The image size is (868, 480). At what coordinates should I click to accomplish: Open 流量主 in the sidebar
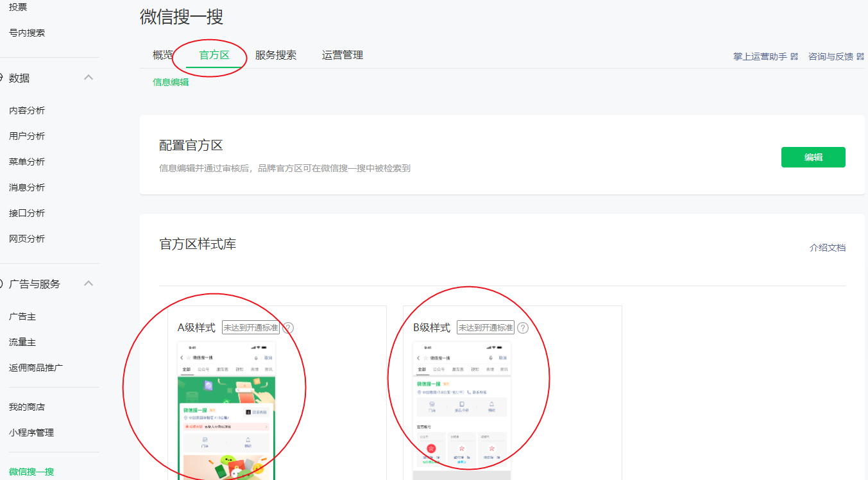(x=22, y=342)
